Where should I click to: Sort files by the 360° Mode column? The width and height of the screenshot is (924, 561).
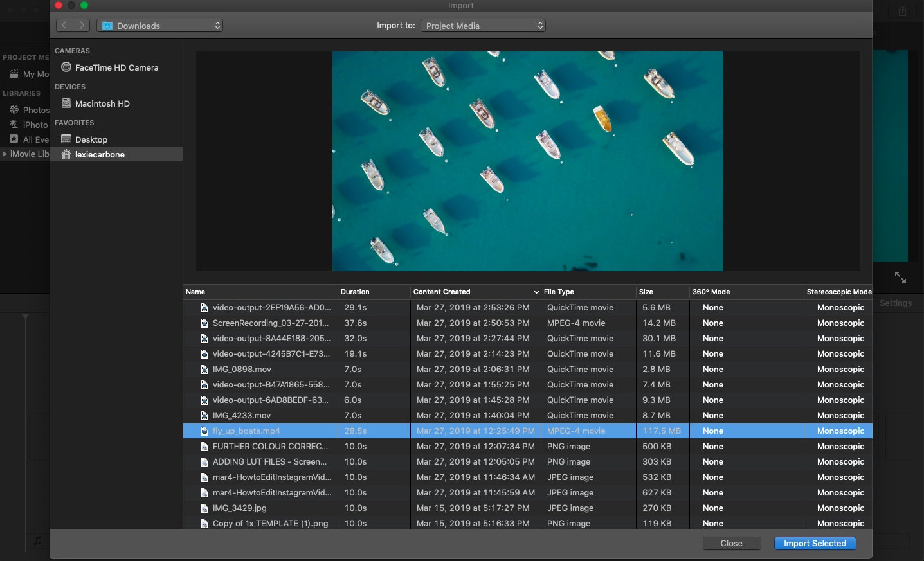coord(711,292)
